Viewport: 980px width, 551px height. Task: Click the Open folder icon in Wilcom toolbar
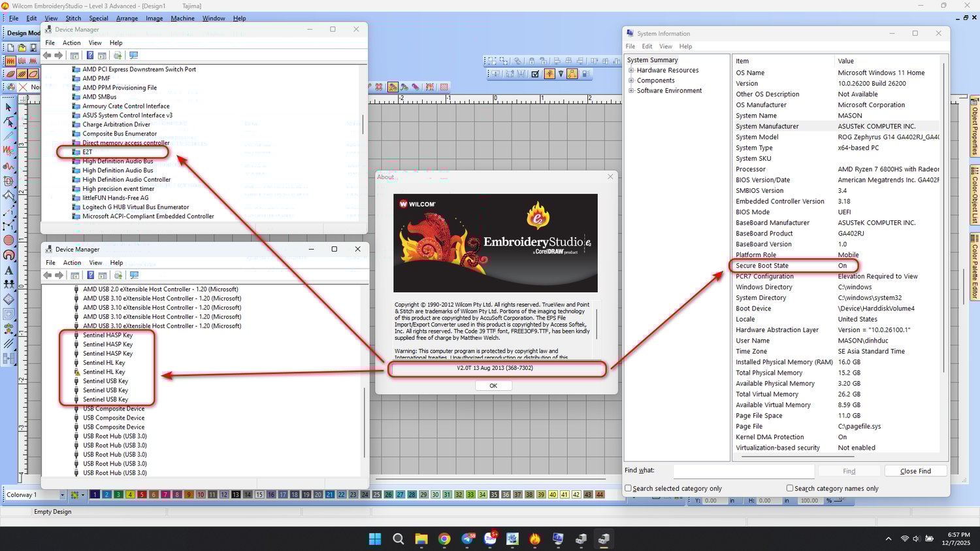(x=22, y=47)
